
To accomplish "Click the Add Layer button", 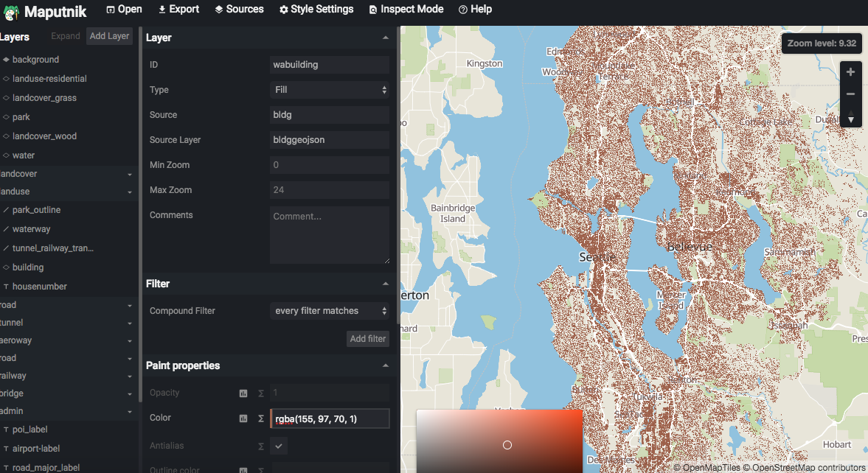I will click(x=109, y=35).
